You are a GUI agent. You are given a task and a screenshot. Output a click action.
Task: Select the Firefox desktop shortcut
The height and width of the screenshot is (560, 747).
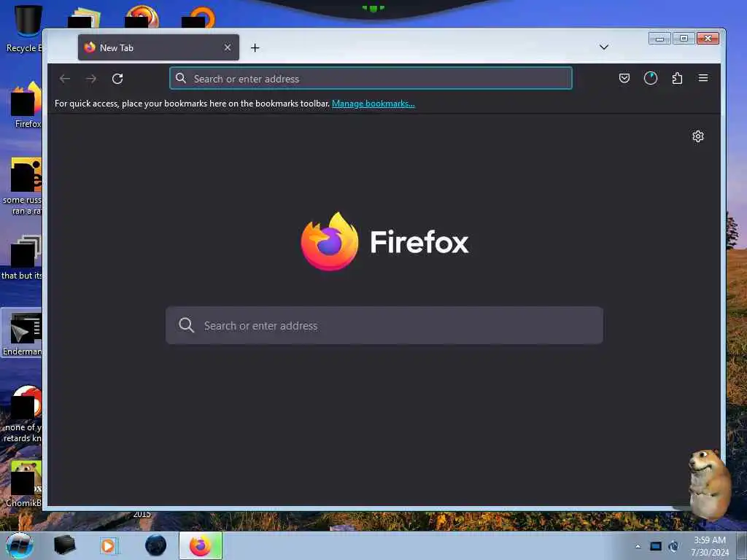click(x=26, y=105)
